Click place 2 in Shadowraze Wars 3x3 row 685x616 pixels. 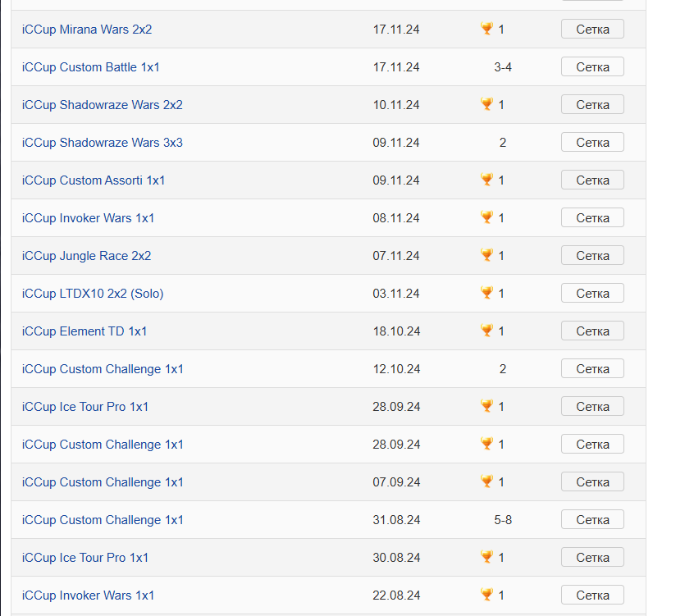coord(503,143)
